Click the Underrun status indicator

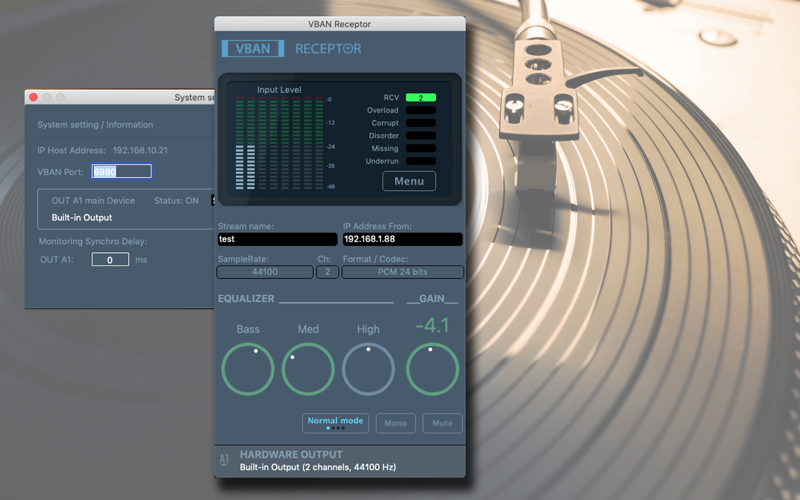click(x=420, y=161)
